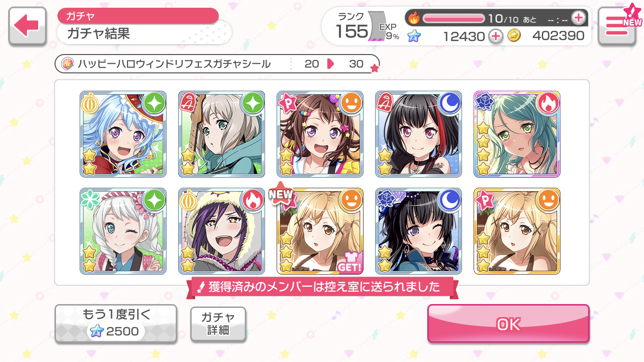Click もう1度引く to pull again for 2500
The height and width of the screenshot is (362, 644).
pyautogui.click(x=116, y=324)
